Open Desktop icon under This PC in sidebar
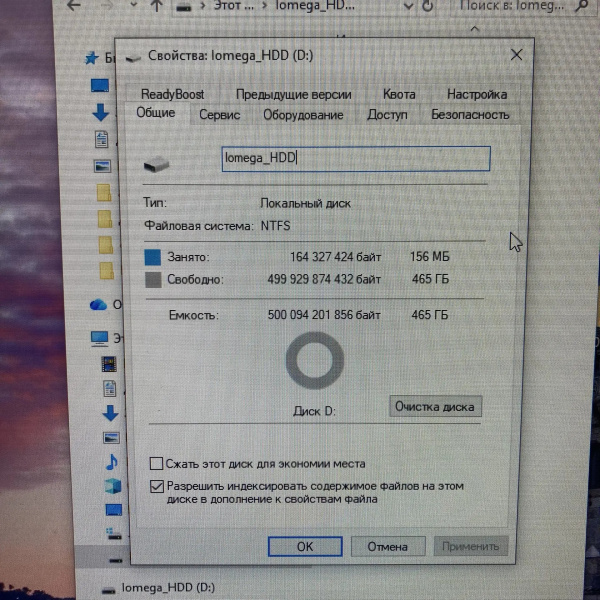 pyautogui.click(x=114, y=510)
